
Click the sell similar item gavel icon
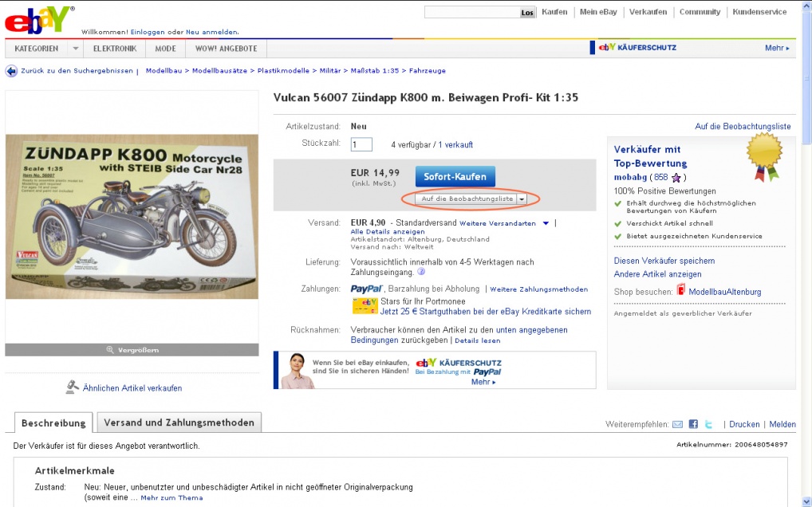click(72, 387)
